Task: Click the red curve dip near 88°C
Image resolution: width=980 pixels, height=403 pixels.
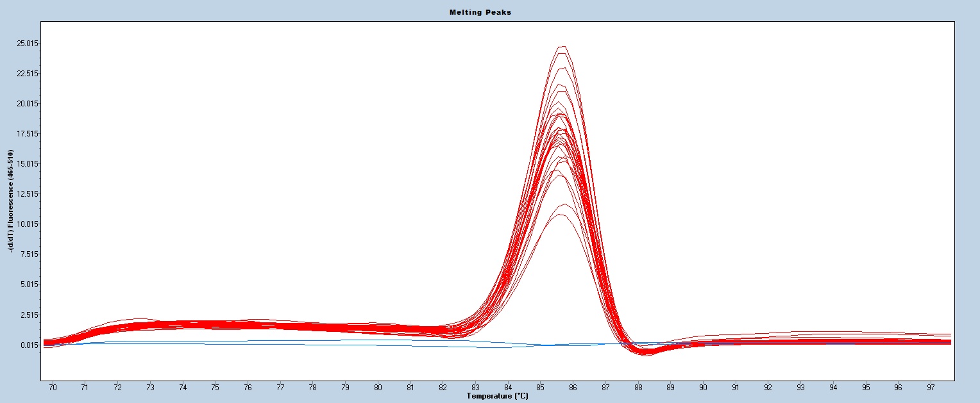Action: point(646,352)
